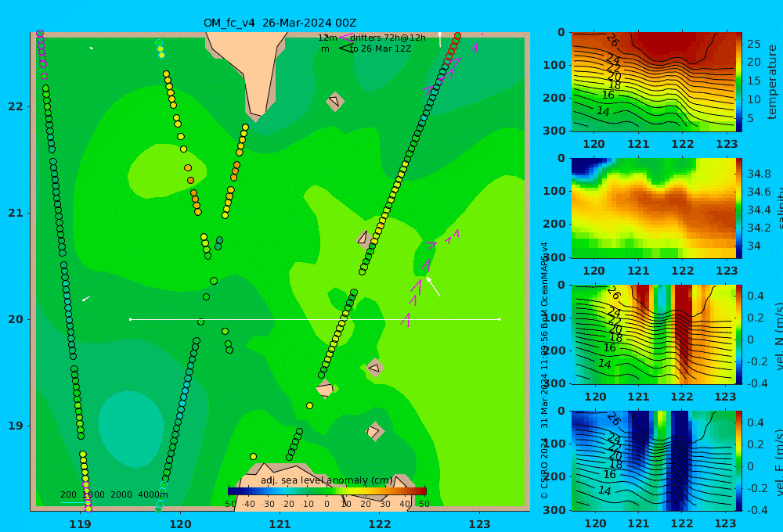Click longitude tick label 119 on the main map
The height and width of the screenshot is (532, 783).
click(x=81, y=524)
